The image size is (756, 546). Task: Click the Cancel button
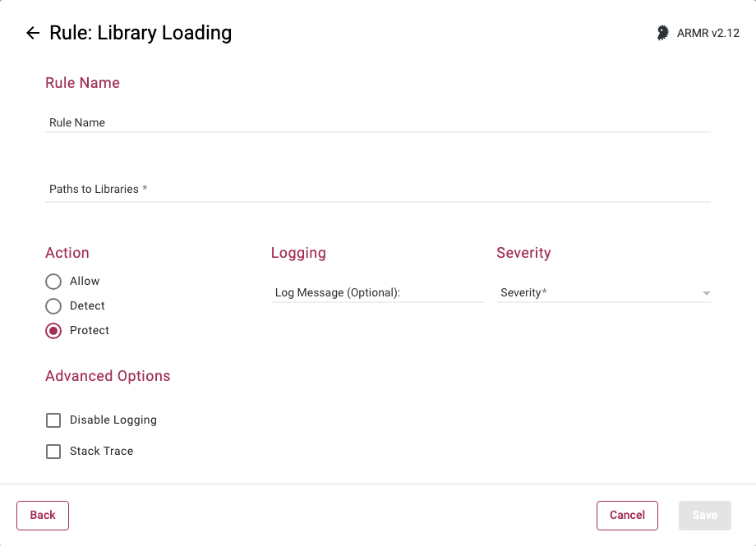point(627,515)
